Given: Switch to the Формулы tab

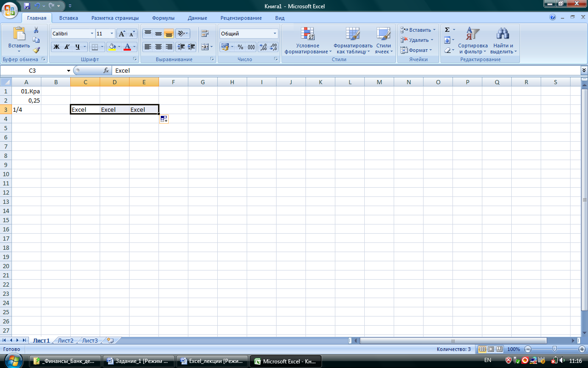Looking at the screenshot, I should [x=163, y=18].
